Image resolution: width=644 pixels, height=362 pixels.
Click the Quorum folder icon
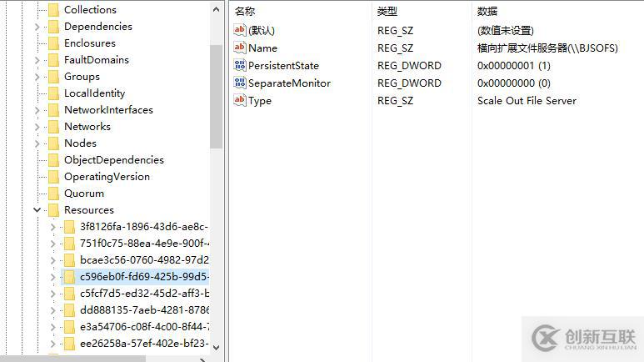click(53, 193)
